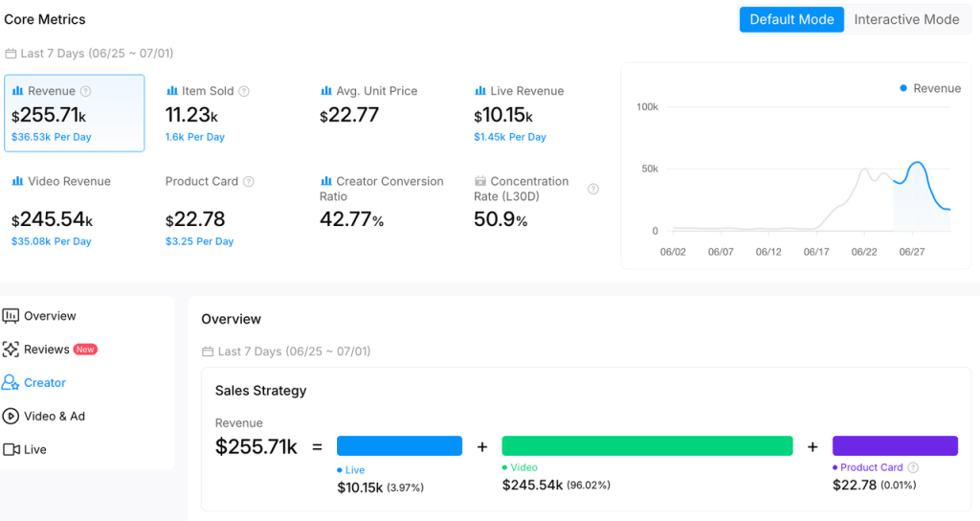The width and height of the screenshot is (980, 521).
Task: Click the purple Product Card bar
Action: click(x=895, y=446)
